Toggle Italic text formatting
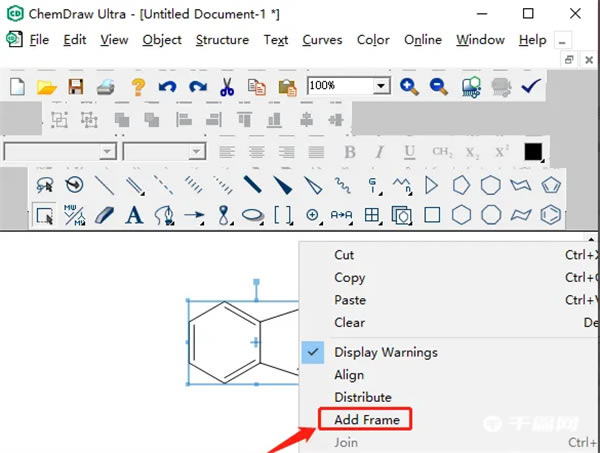The width and height of the screenshot is (600, 453). click(379, 152)
